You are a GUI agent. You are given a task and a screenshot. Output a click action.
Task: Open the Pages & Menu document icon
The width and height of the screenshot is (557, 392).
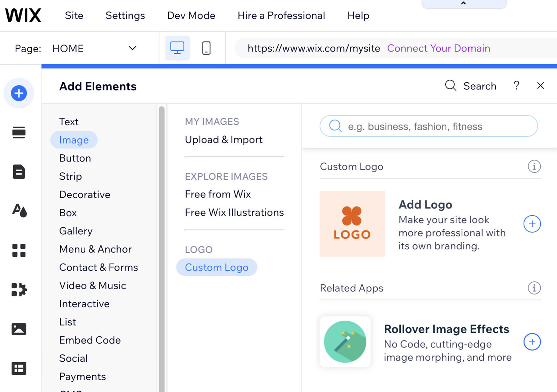[19, 172]
